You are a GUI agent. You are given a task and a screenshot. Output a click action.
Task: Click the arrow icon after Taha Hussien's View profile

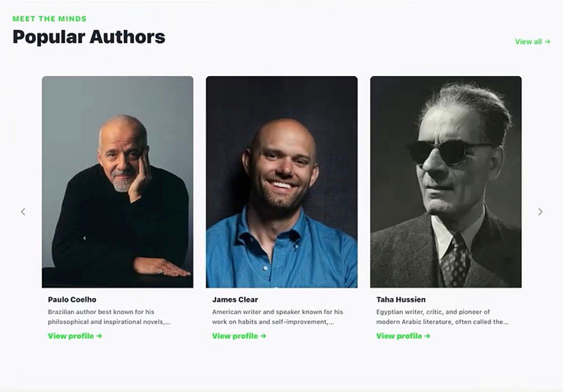427,336
